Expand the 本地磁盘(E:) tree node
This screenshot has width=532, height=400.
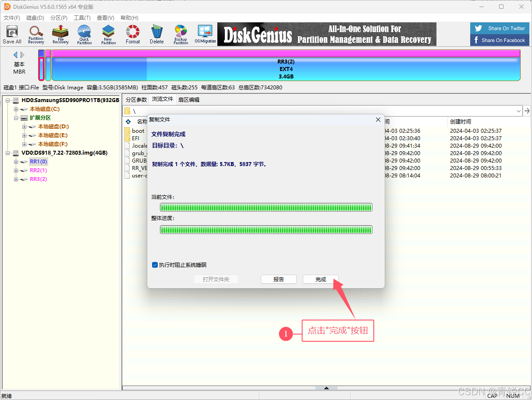tap(25, 135)
